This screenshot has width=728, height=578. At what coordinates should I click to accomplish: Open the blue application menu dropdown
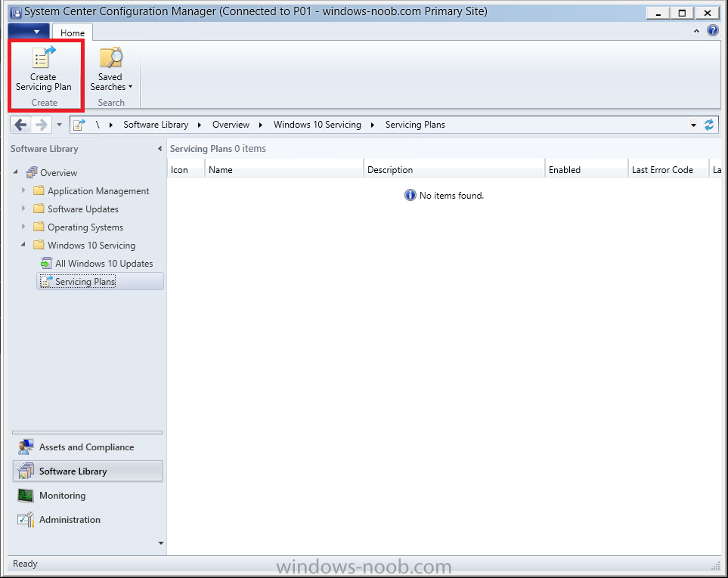(x=28, y=32)
